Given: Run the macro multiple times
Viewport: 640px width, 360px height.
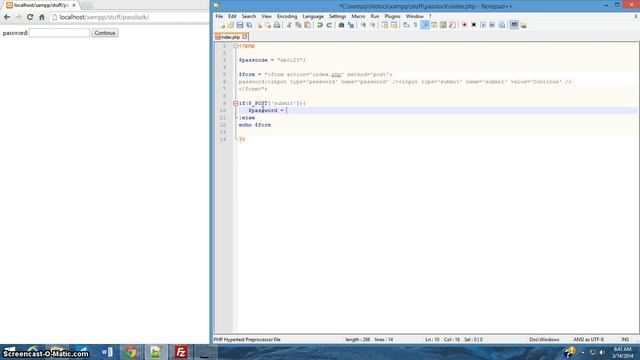Looking at the screenshot, I should click(x=492, y=25).
